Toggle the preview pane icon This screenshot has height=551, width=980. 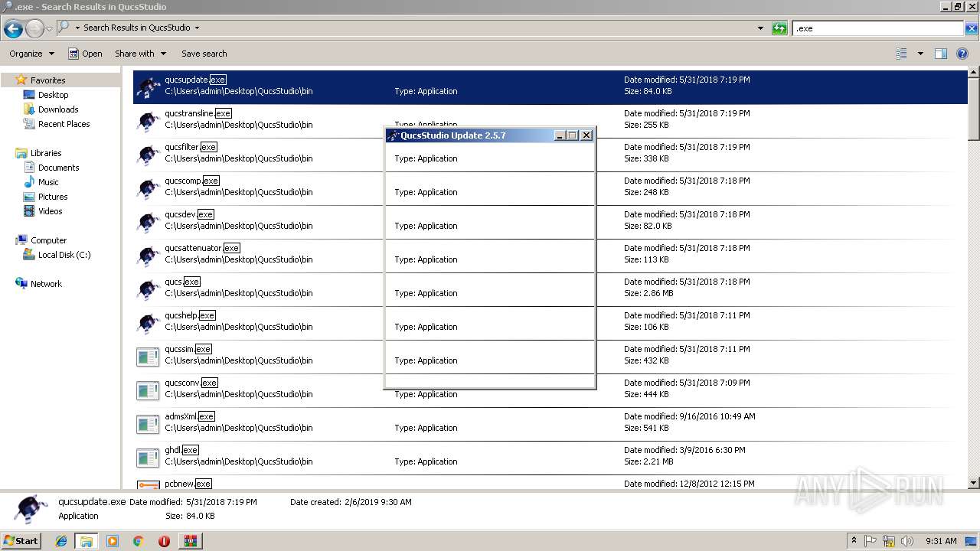(x=941, y=54)
